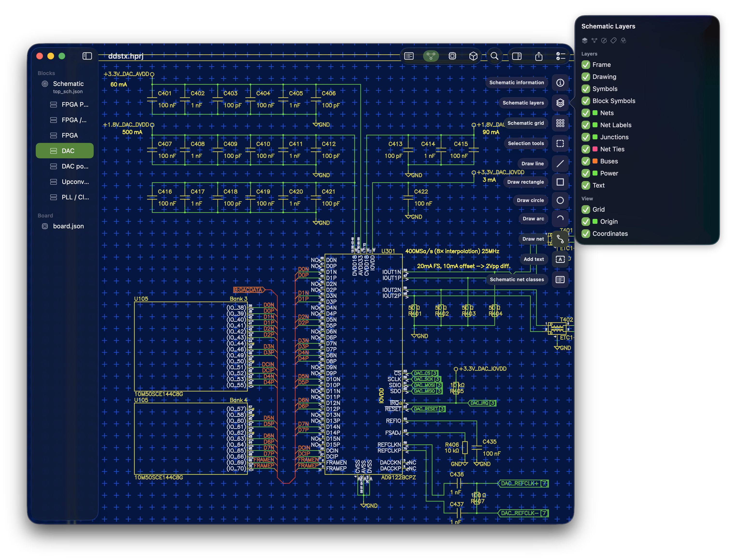The image size is (737, 560).
Task: Disable the Grid view checkbox
Action: click(585, 209)
